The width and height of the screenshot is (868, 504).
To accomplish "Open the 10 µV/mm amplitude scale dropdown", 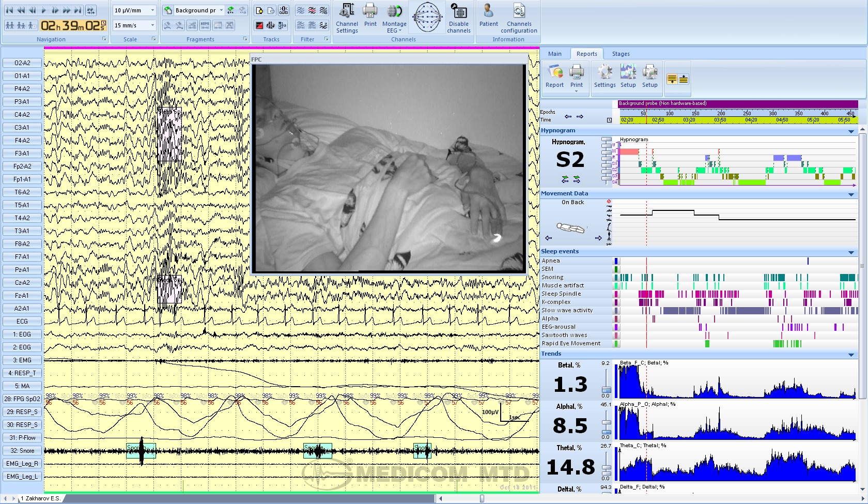I will (152, 10).
